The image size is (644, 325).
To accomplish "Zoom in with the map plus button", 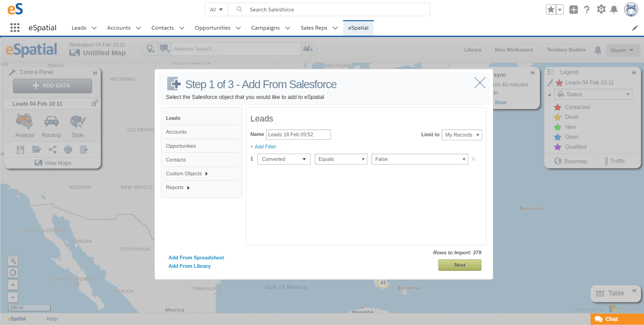I will coord(13,285).
